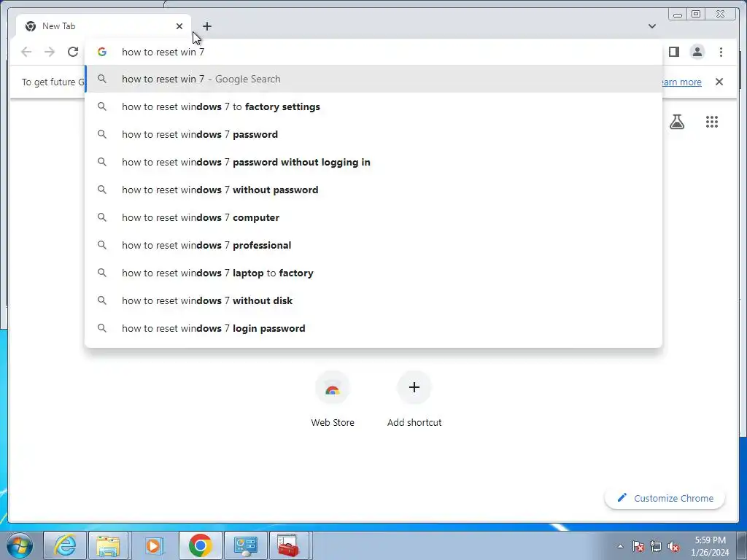Toggle the side panel icon
Image resolution: width=747 pixels, height=560 pixels.
point(673,52)
